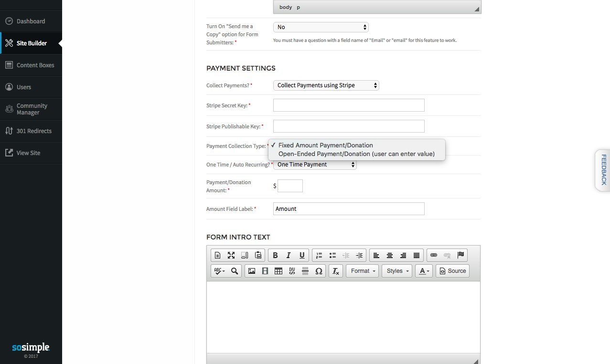This screenshot has height=364, width=610.
Task: Click the Stripe Publishable Key field
Action: coord(349,126)
